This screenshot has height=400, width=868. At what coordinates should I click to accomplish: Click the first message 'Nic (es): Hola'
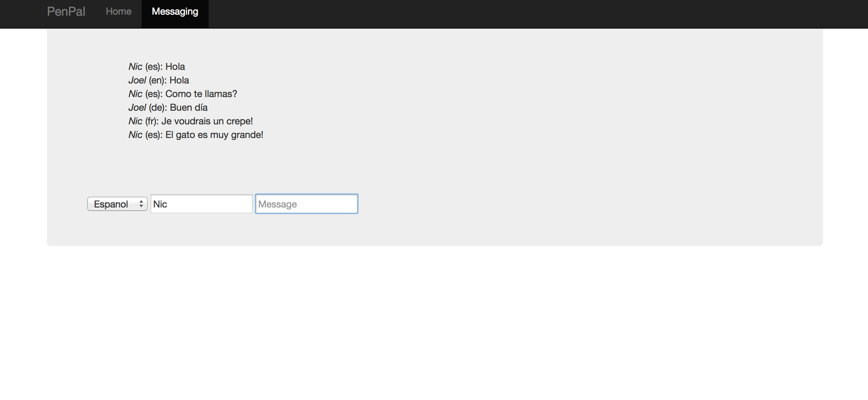click(x=157, y=67)
